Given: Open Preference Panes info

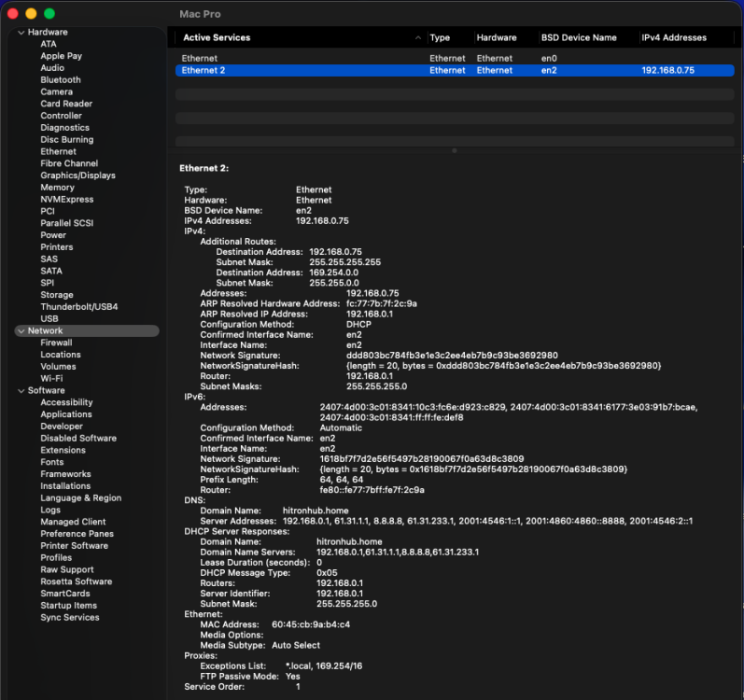Looking at the screenshot, I should tap(77, 534).
